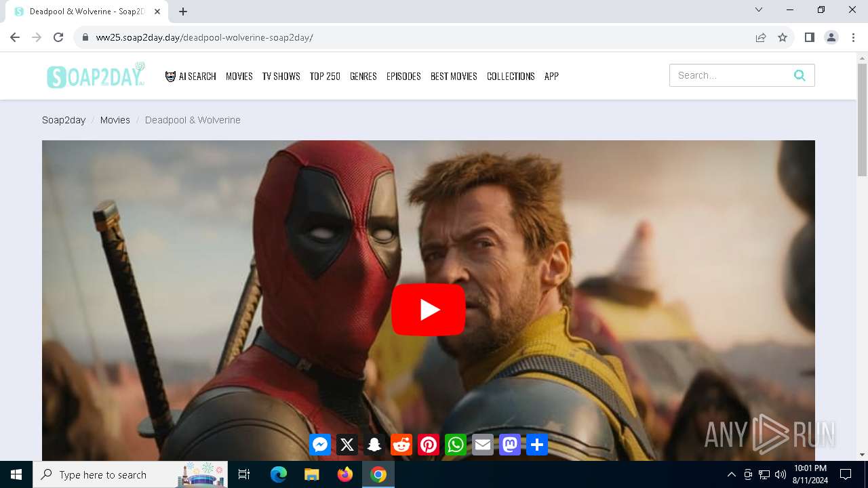Open the Soap2day logo homepage
Image resolution: width=868 pixels, height=488 pixels.
point(96,75)
